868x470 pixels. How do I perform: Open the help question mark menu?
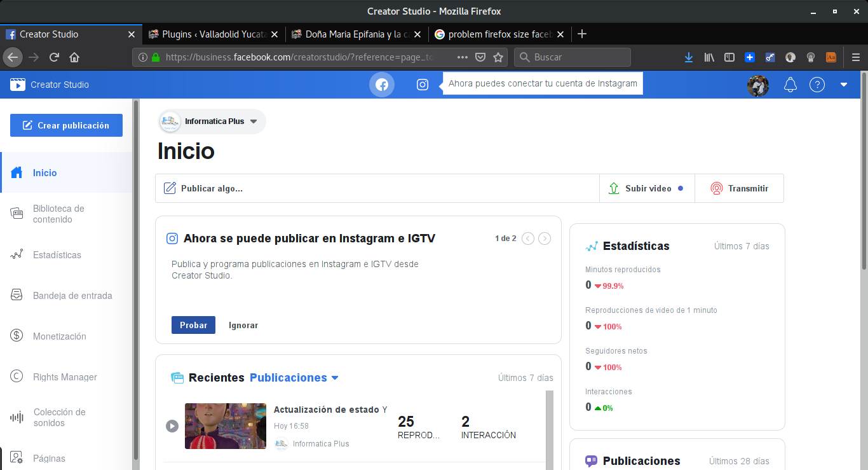click(817, 84)
